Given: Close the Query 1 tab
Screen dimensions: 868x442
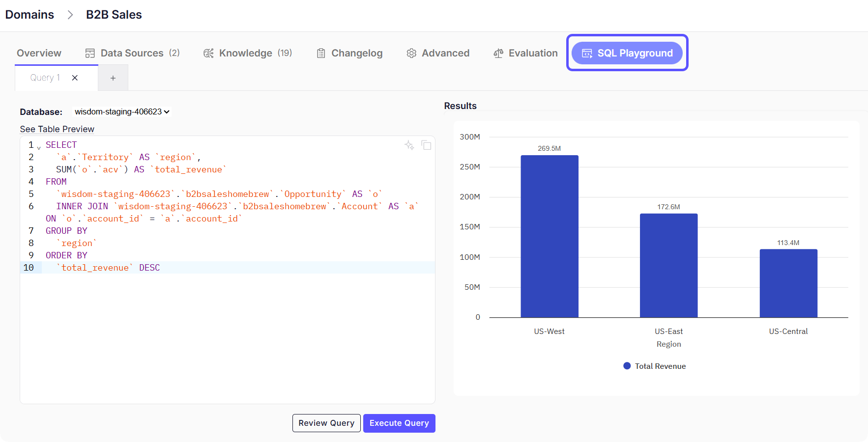Looking at the screenshot, I should point(75,78).
